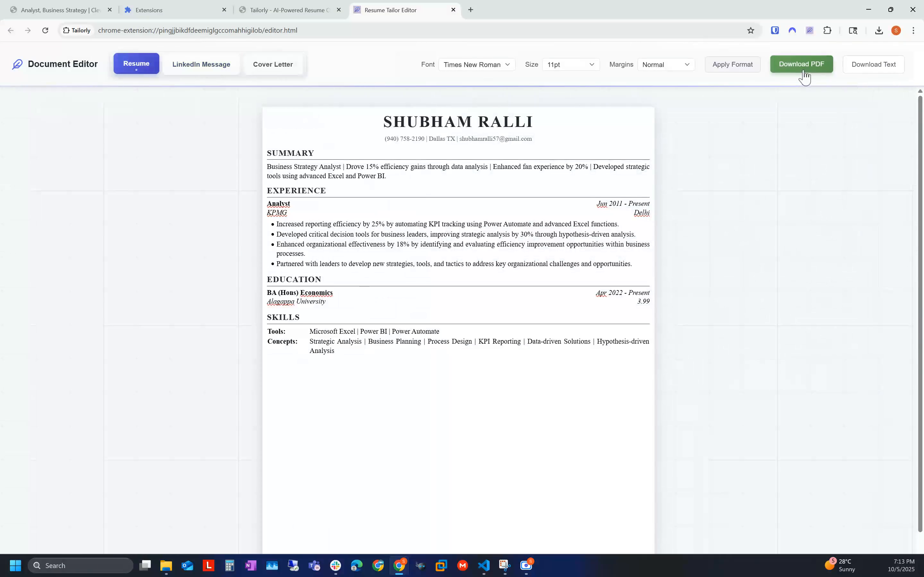This screenshot has height=577, width=924.
Task: Open the Bitwarden extension icon
Action: [775, 30]
